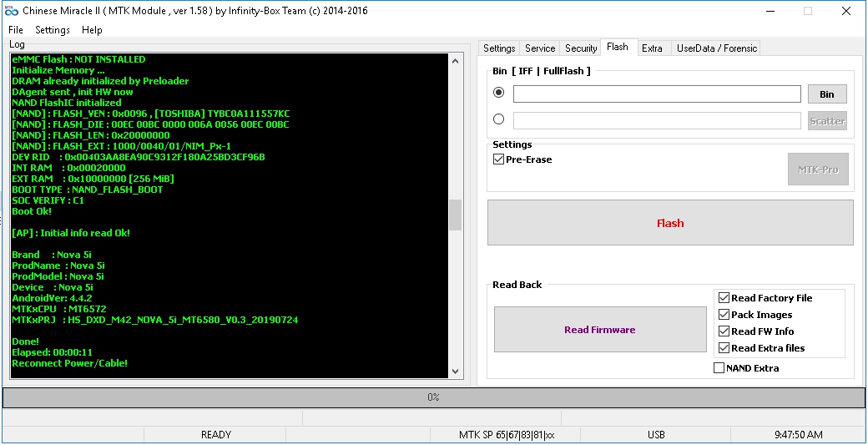
Task: Minimize the Chinese Miracle II window
Action: tap(770, 11)
